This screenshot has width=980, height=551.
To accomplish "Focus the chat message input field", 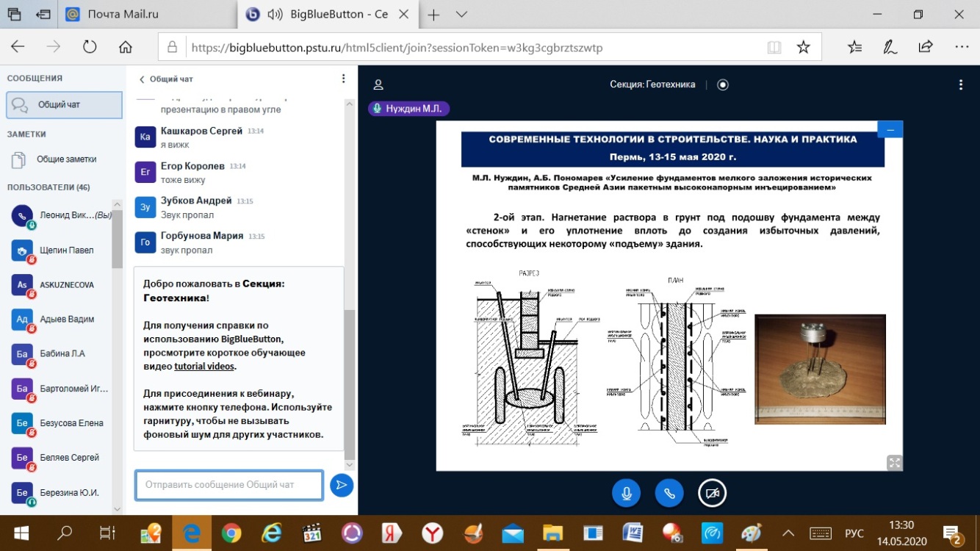I will tap(229, 485).
